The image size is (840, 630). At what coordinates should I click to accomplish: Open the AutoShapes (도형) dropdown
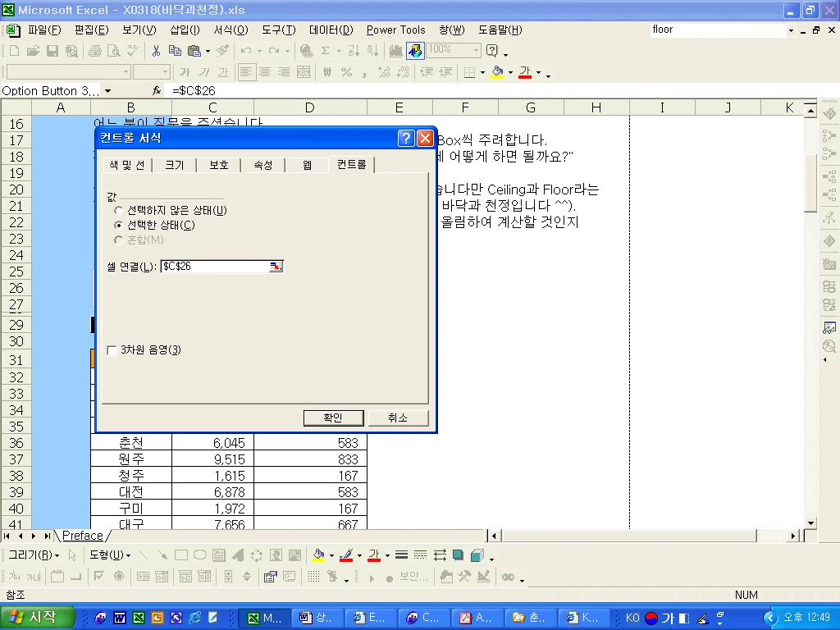pos(110,555)
